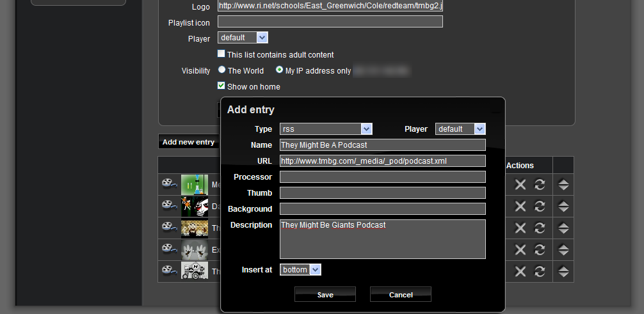Expand the Insert at dropdown
Viewport: 644px width, 314px height.
[x=300, y=270]
